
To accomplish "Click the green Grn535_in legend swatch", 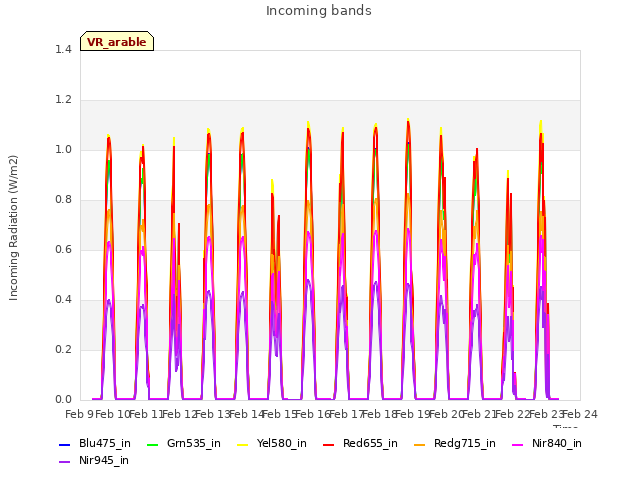I will pyautogui.click(x=152, y=444).
